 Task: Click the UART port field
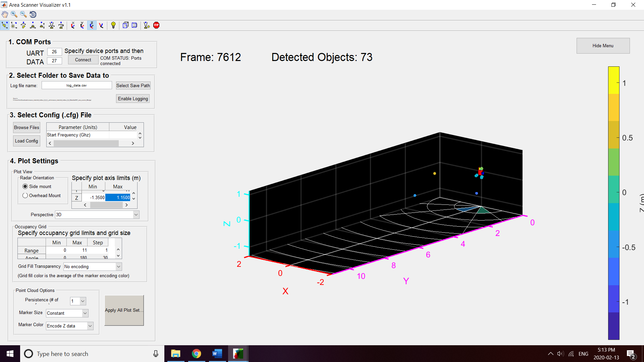(54, 52)
